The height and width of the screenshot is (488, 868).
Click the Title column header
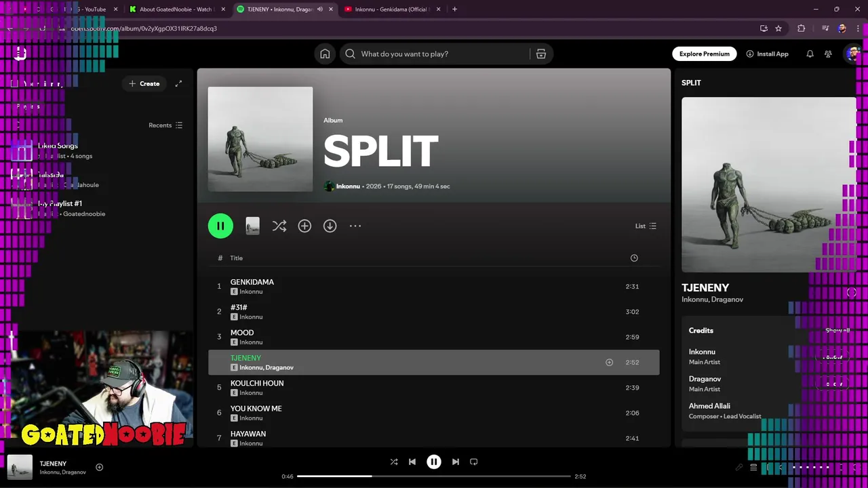click(236, 258)
